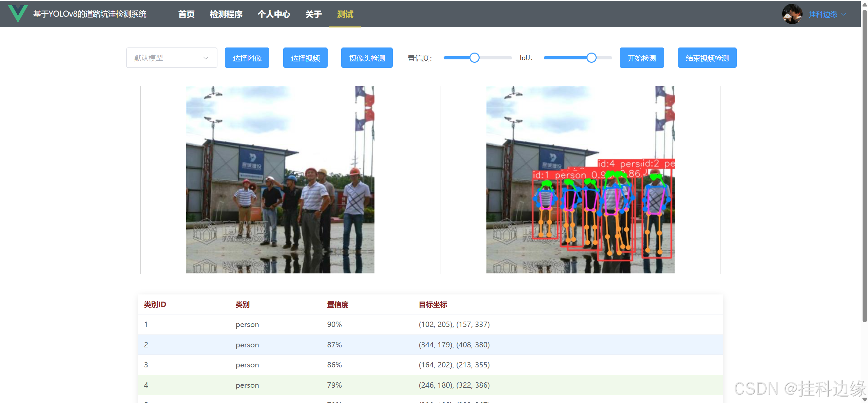Expand the 挂科边缘 user menu chevron

pos(844,15)
